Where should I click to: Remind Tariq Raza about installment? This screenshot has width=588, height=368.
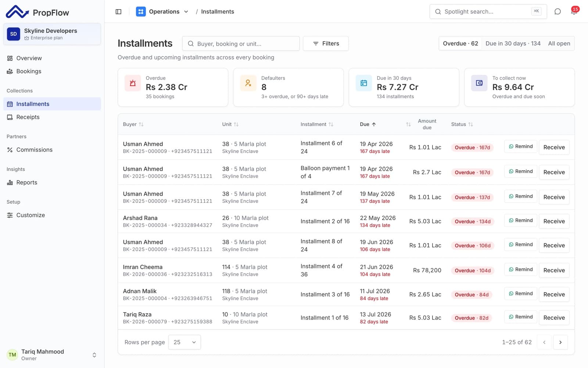point(521,317)
